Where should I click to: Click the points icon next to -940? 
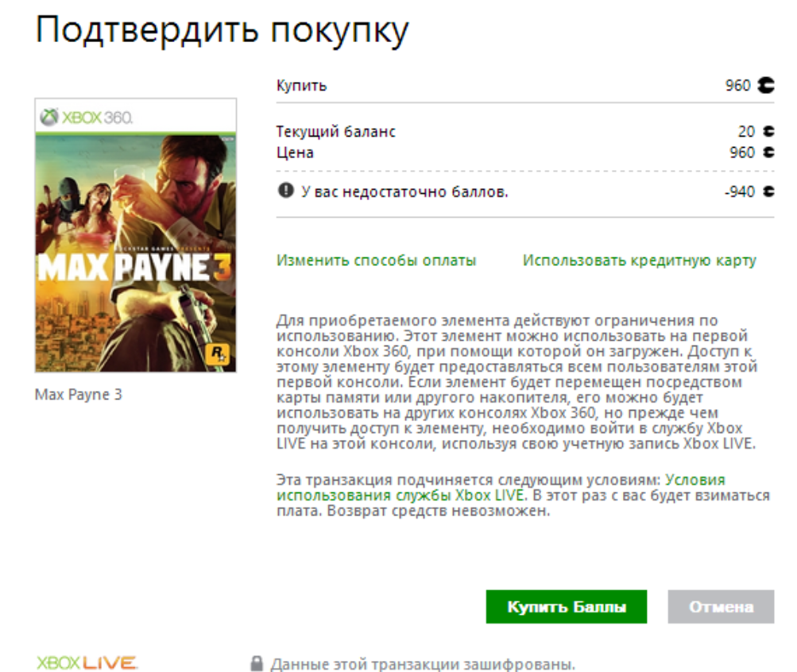click(768, 191)
